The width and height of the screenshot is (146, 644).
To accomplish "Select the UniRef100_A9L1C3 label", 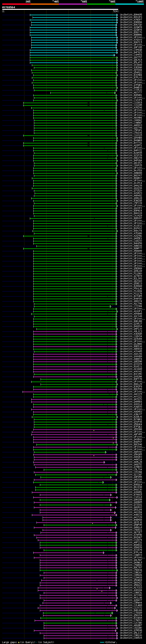I will tap(131, 331).
